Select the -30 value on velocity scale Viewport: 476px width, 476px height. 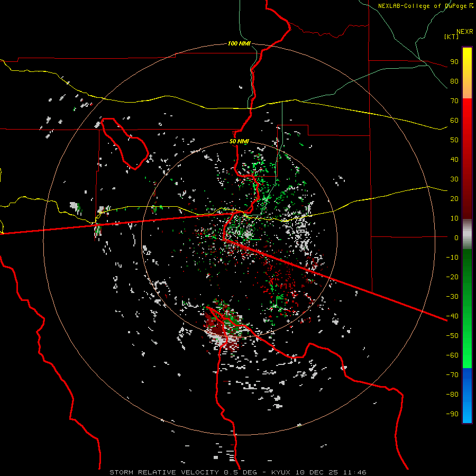point(452,297)
